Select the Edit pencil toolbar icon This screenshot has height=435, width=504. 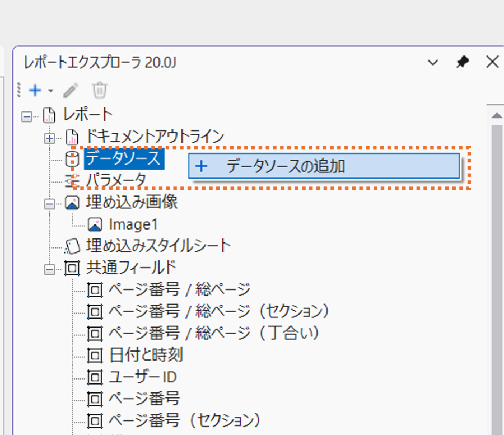click(x=69, y=90)
